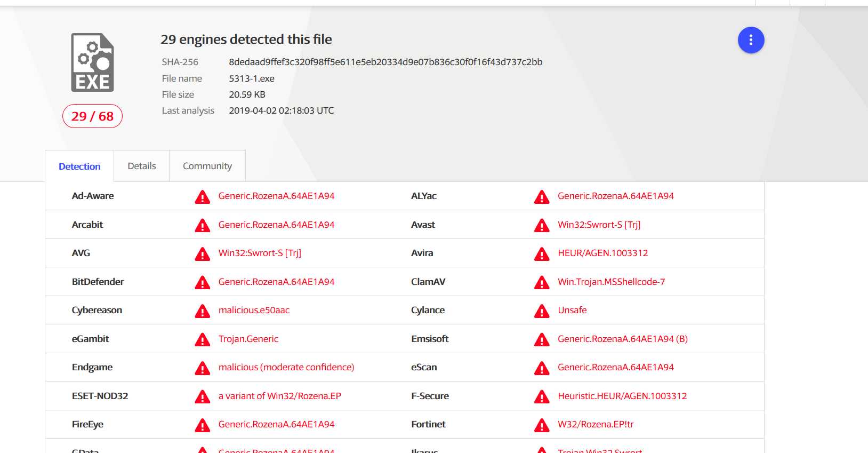868x453 pixels.
Task: Click the alert icon in Fortinet row
Action: pyautogui.click(x=542, y=425)
